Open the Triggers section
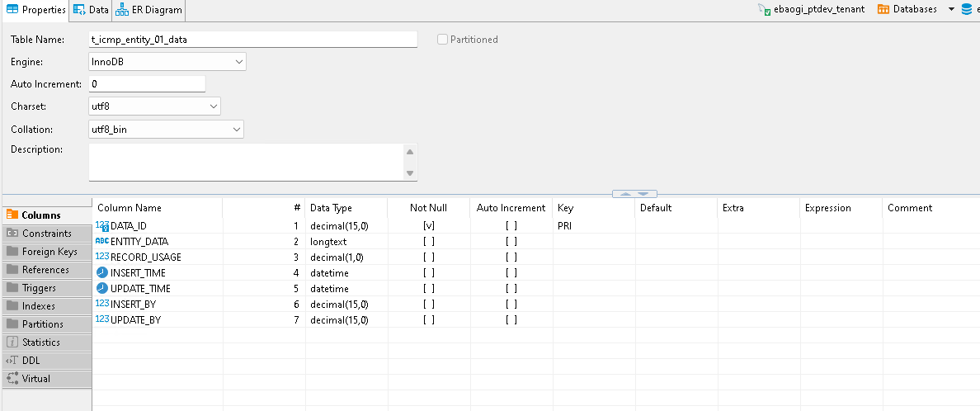 pos(46,288)
